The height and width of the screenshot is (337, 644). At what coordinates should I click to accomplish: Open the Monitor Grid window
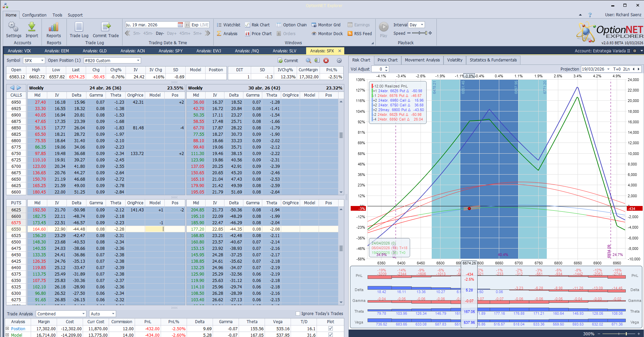click(326, 25)
